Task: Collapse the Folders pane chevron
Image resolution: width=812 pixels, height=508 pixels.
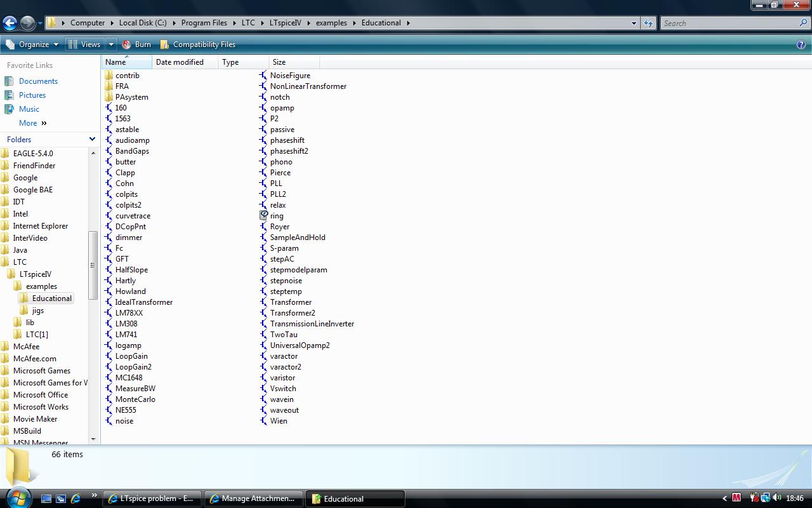Action: [92, 139]
